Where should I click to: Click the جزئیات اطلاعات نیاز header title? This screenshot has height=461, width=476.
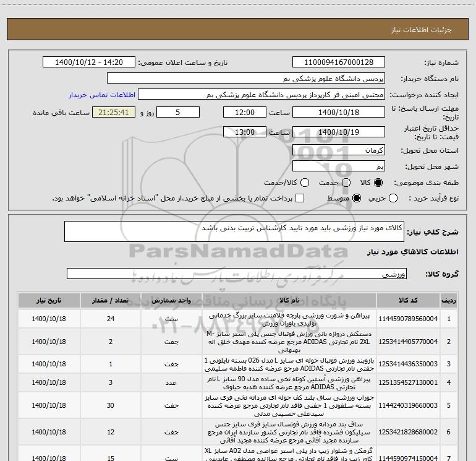coord(422,30)
